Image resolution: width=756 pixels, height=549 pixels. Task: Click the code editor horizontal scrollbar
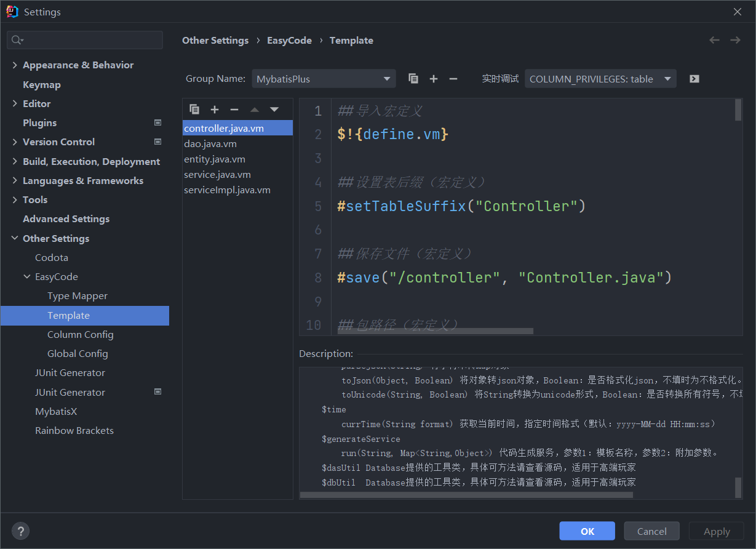point(436,331)
